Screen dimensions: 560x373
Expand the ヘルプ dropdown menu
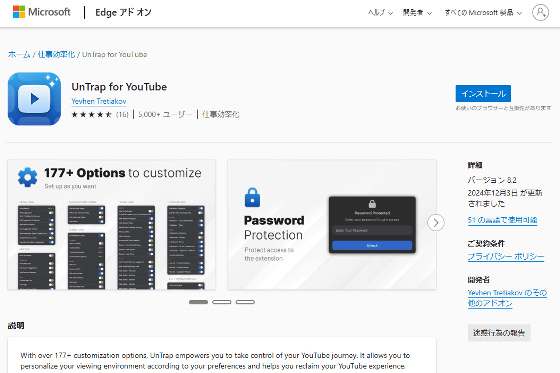pyautogui.click(x=380, y=13)
